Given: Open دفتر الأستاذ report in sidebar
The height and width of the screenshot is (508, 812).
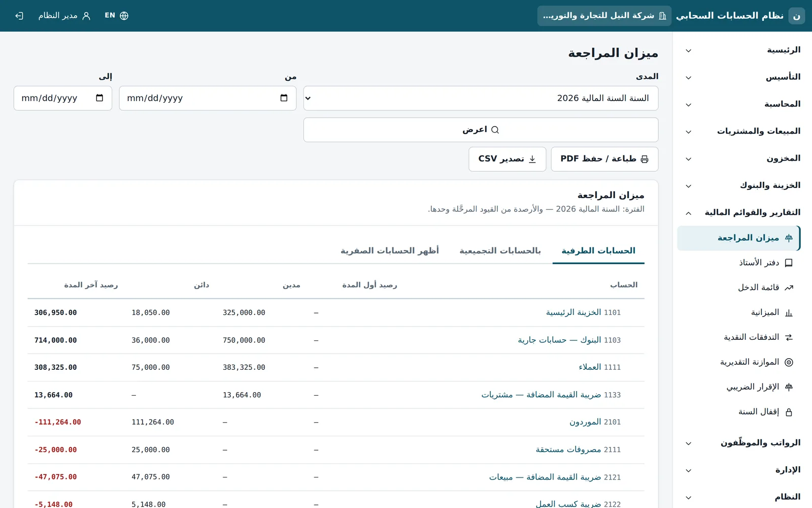Looking at the screenshot, I should (739, 263).
